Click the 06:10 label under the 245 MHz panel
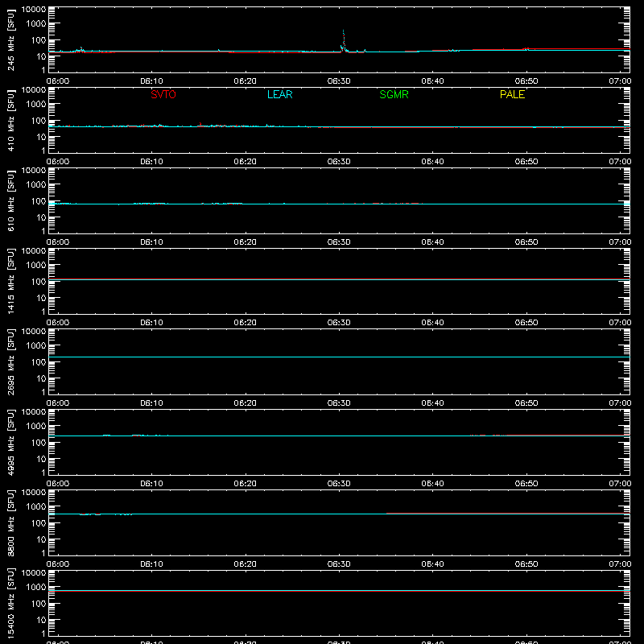This screenshot has height=644, width=644. pyautogui.click(x=151, y=81)
